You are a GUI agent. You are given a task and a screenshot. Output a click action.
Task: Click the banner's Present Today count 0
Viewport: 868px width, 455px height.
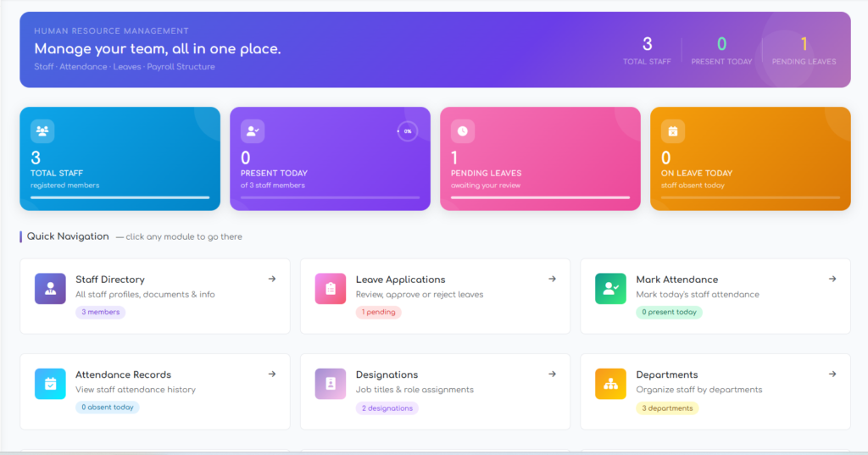tap(721, 44)
